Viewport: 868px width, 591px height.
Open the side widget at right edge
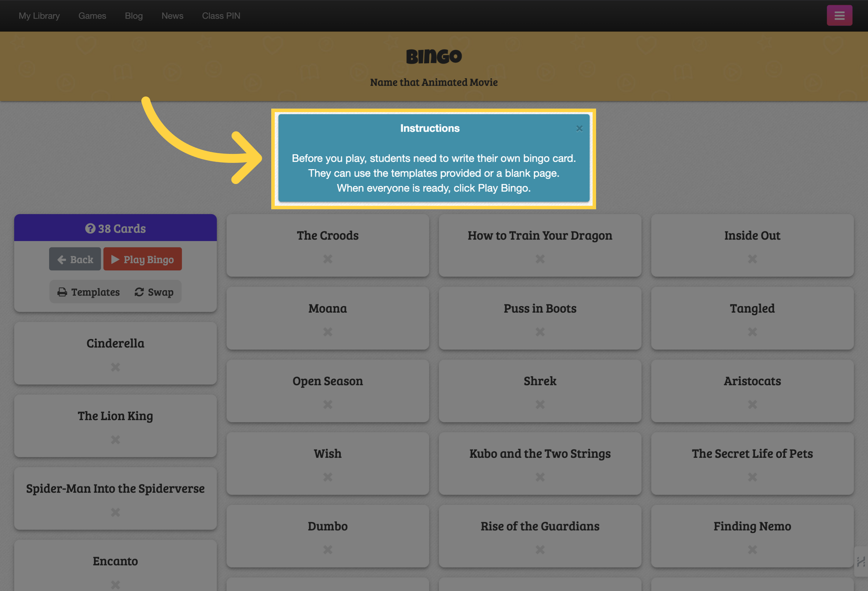[x=861, y=561]
